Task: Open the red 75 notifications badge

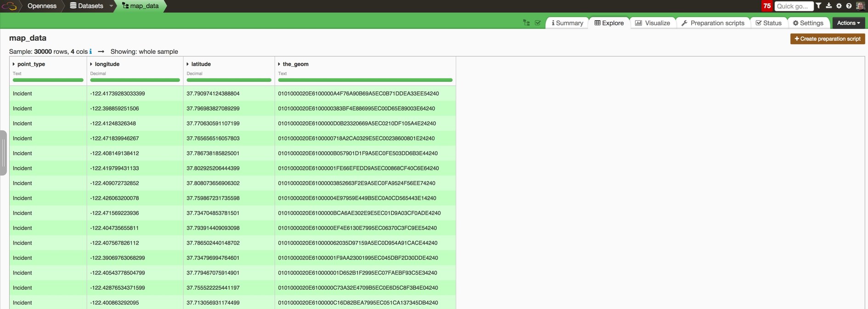Action: 767,6
